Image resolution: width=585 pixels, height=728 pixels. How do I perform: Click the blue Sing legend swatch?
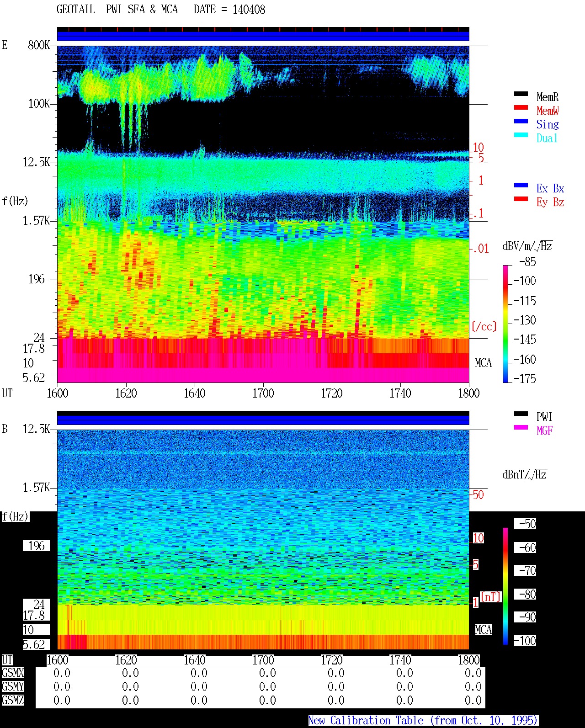(x=521, y=121)
